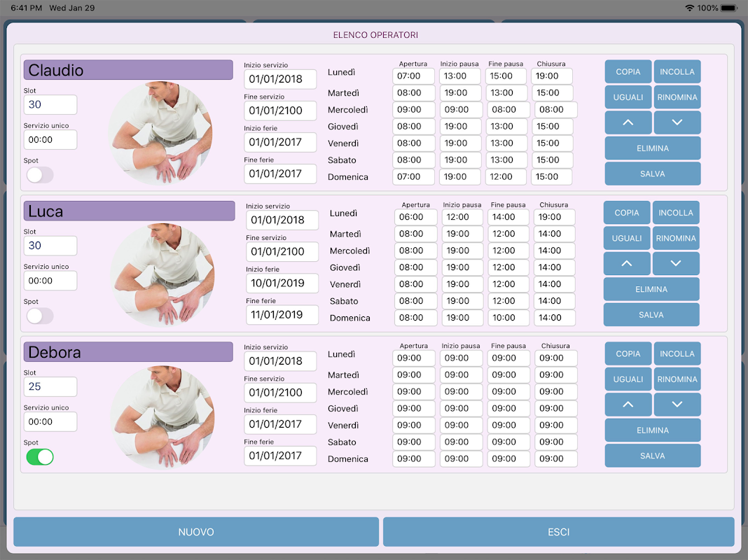This screenshot has width=748, height=560.
Task: Move Claudio down with the chevron button
Action: coord(677,122)
